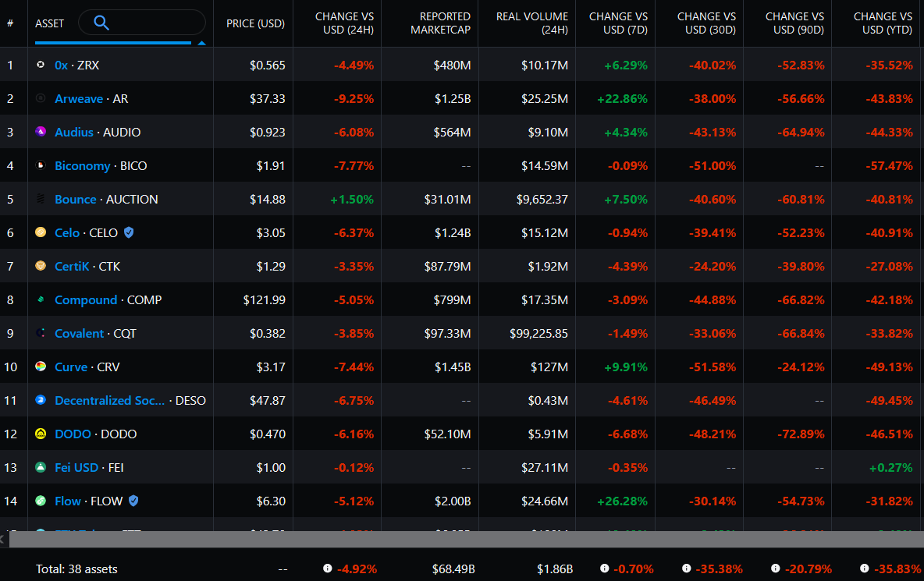Sort by Change vs USD (7D) header
This screenshot has width=924, height=581.
[618, 23]
